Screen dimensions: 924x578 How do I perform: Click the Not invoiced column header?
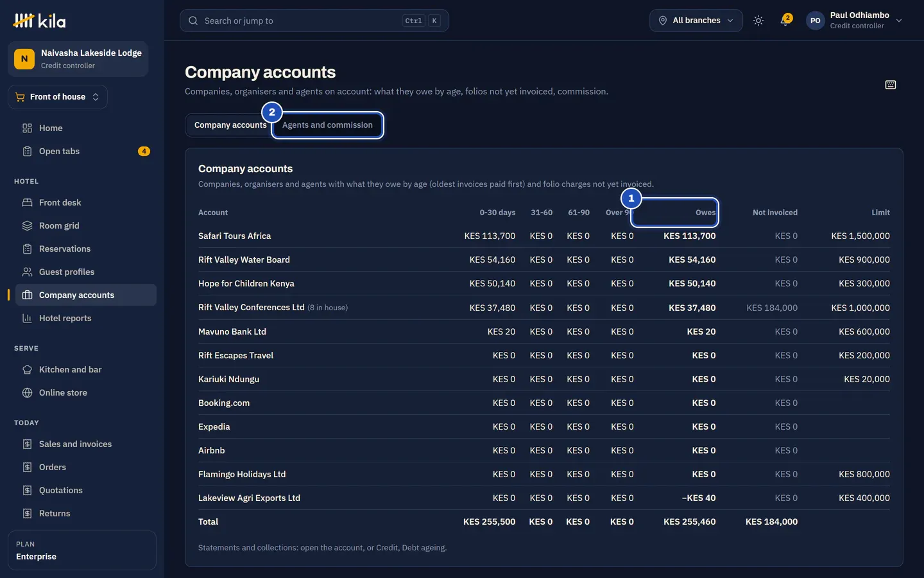point(775,213)
